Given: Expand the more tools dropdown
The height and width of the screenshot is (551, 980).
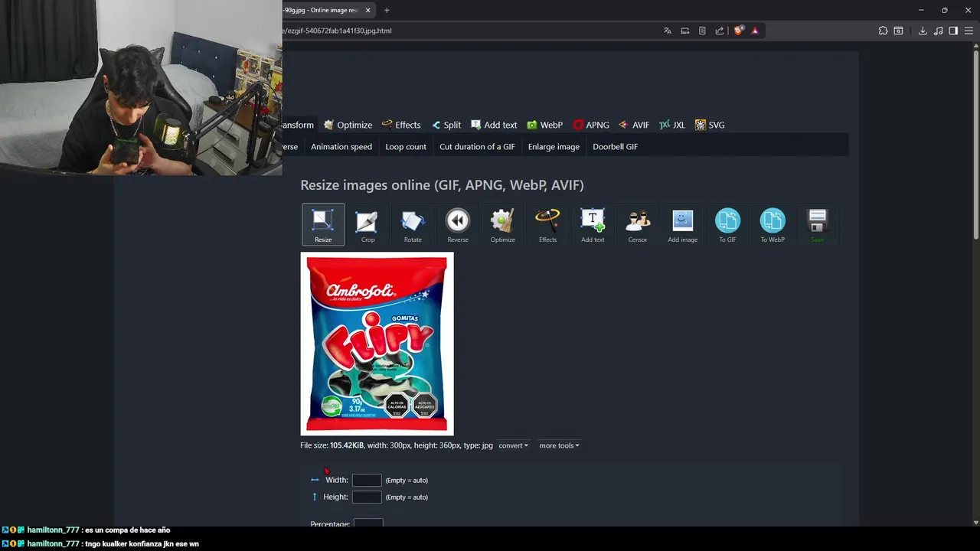Looking at the screenshot, I should tap(559, 445).
